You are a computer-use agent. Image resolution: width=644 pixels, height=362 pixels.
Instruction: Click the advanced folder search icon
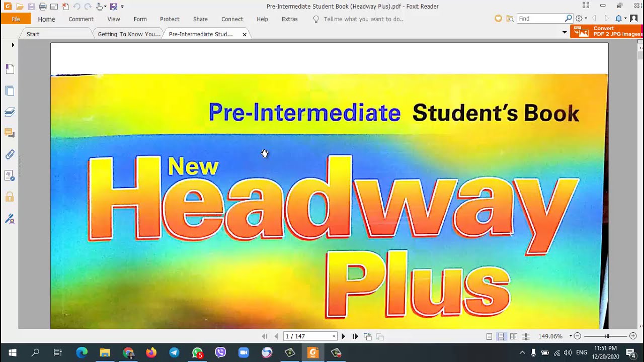pos(510,19)
